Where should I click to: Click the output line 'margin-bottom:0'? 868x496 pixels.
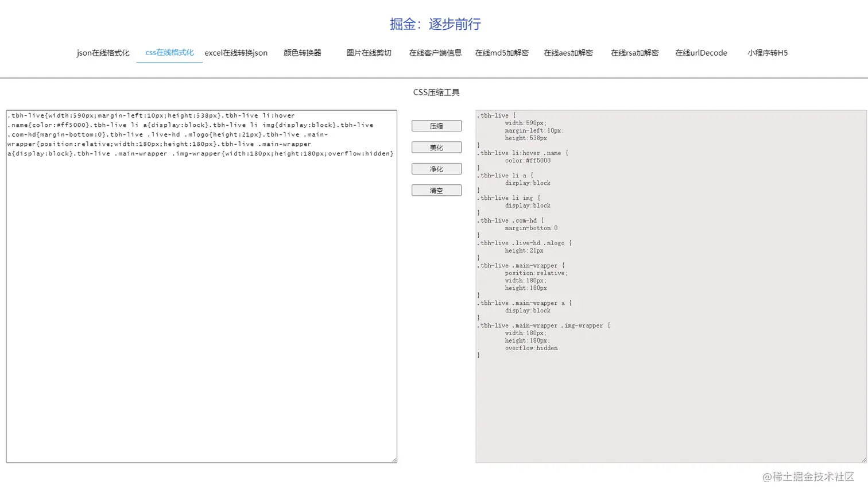(531, 228)
